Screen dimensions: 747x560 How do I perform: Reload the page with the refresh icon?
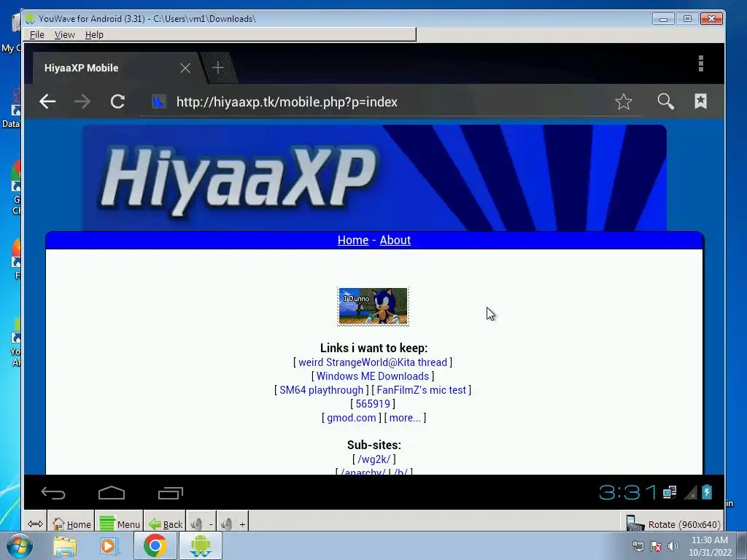(x=117, y=101)
